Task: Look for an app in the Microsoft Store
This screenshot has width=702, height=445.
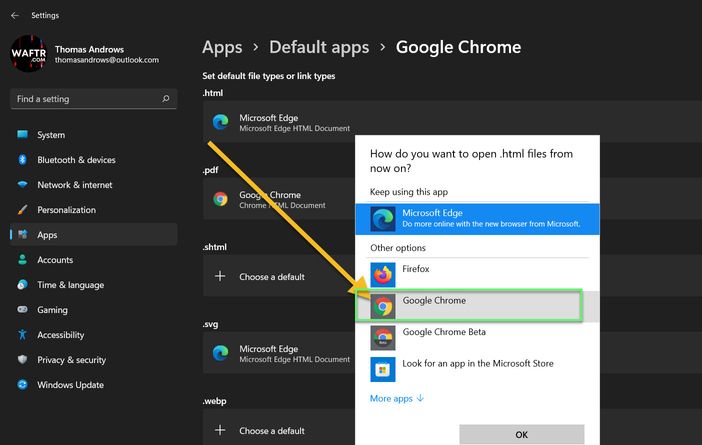Action: tap(477, 369)
